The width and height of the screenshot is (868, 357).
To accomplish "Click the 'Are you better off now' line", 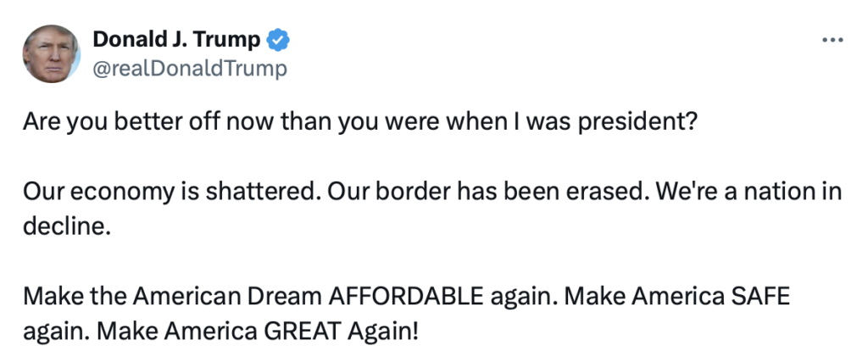I will coord(359,122).
